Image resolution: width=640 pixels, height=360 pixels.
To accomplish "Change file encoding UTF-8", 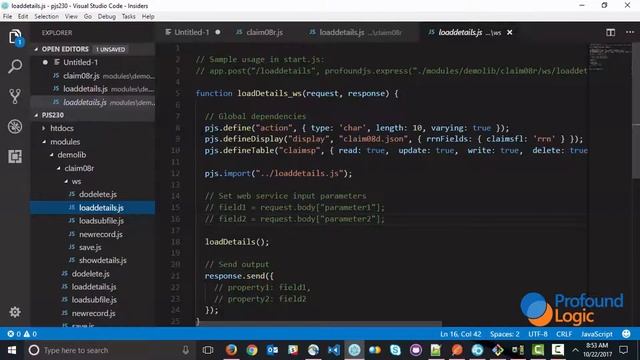I will 538,334.
